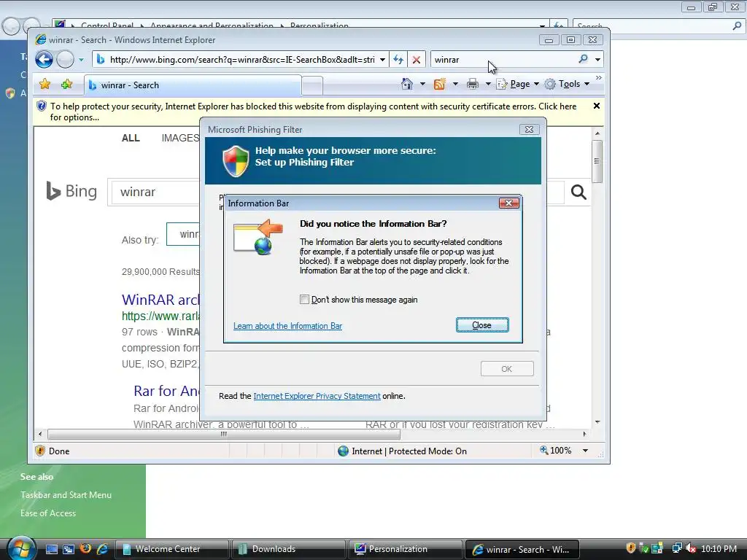Open Ease of Access link

(47, 513)
